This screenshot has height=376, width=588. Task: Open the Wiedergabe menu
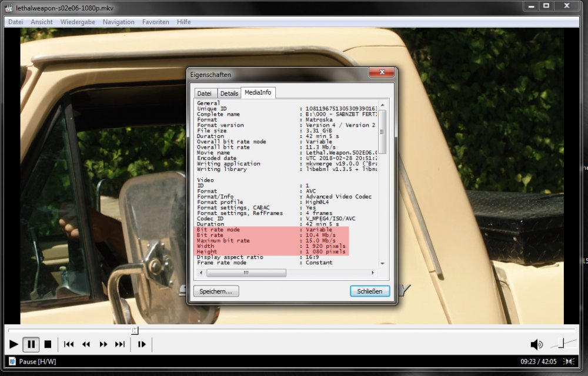(x=78, y=22)
